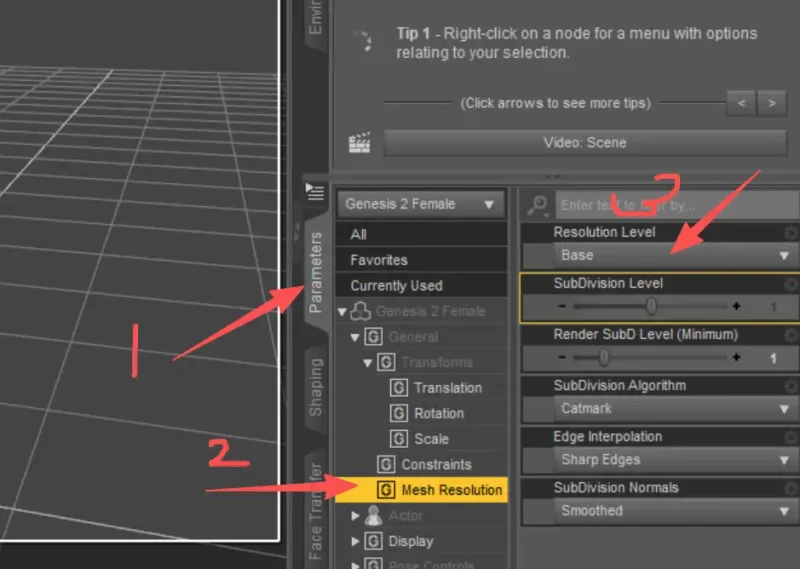The height and width of the screenshot is (569, 800).
Task: Click the G icon beside General
Action: (x=373, y=337)
